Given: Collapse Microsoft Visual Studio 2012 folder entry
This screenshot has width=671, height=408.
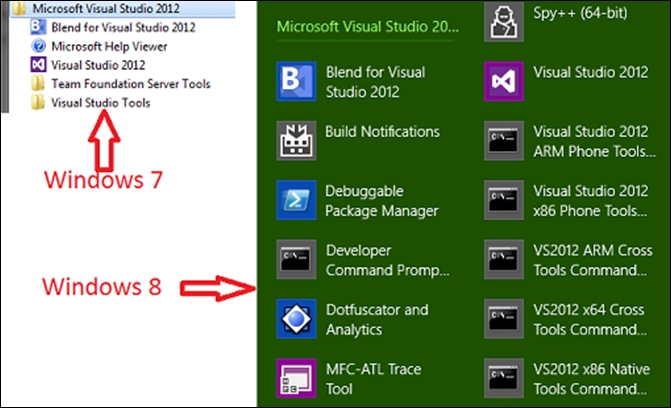Looking at the screenshot, I should (122, 9).
